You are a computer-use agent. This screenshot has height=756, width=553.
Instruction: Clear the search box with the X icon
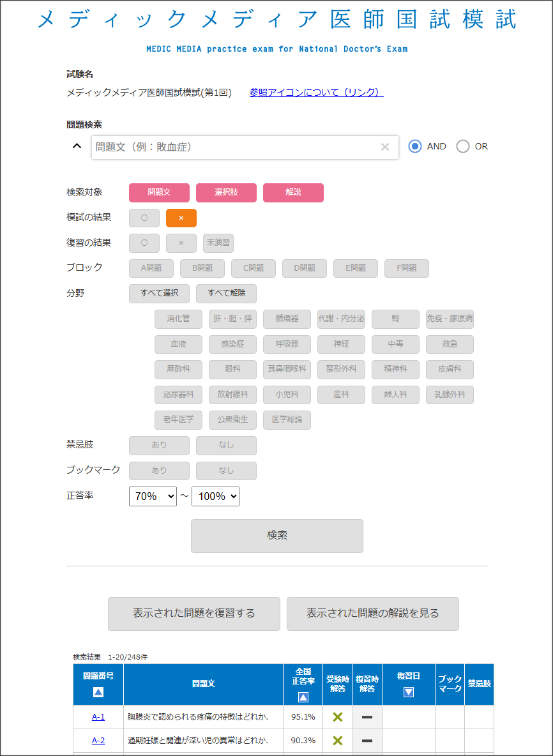384,147
